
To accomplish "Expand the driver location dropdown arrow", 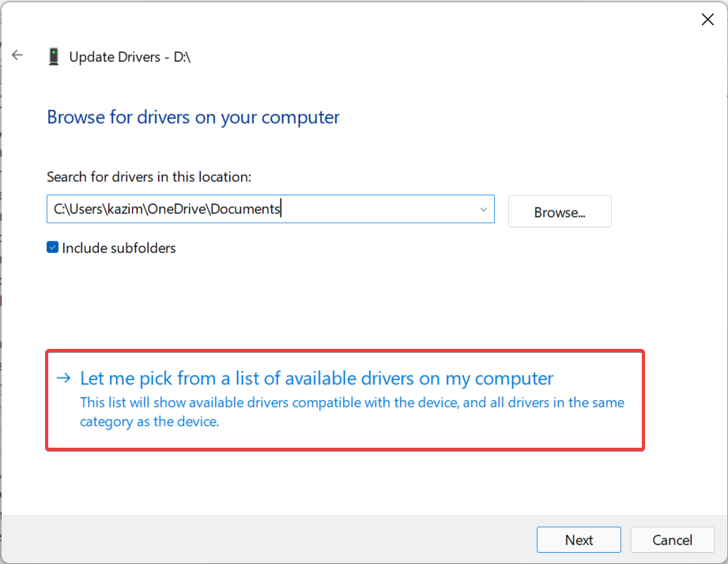I will (483, 210).
